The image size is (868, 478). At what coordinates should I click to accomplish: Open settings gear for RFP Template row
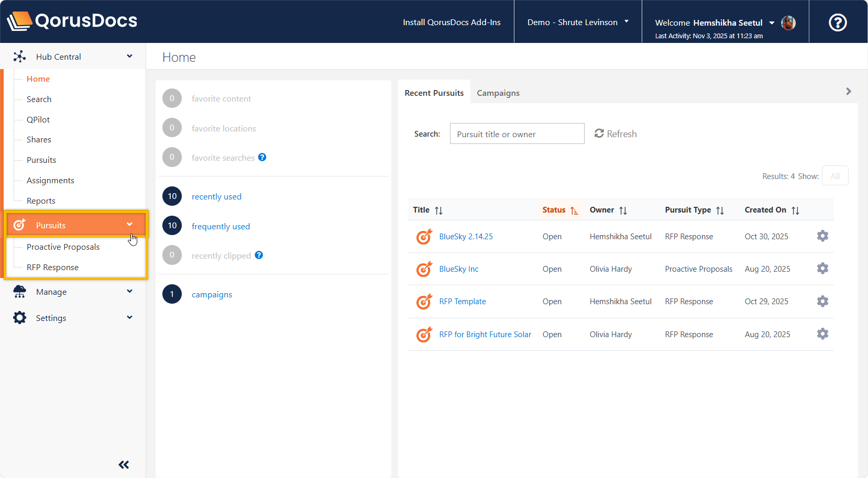[x=822, y=302]
